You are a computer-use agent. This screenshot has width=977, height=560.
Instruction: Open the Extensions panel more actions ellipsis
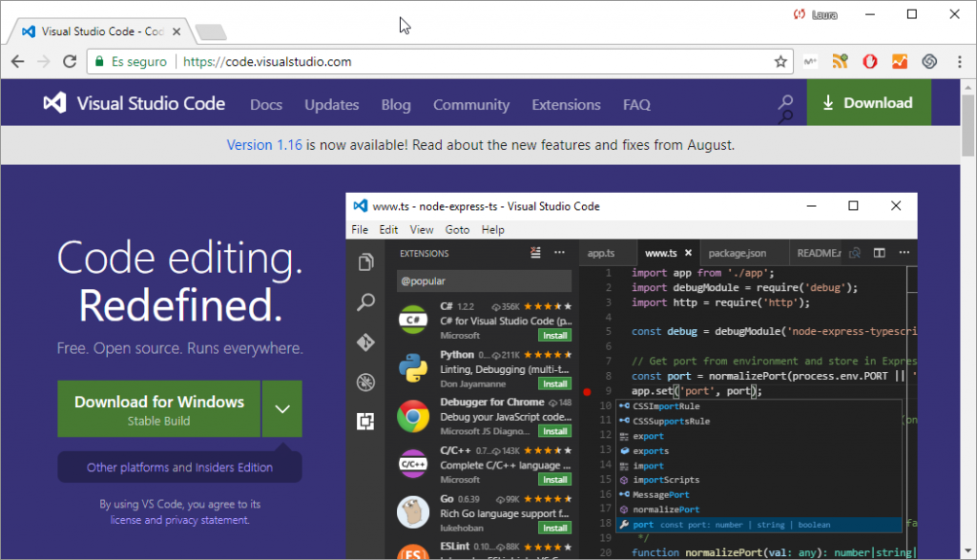pyautogui.click(x=559, y=252)
